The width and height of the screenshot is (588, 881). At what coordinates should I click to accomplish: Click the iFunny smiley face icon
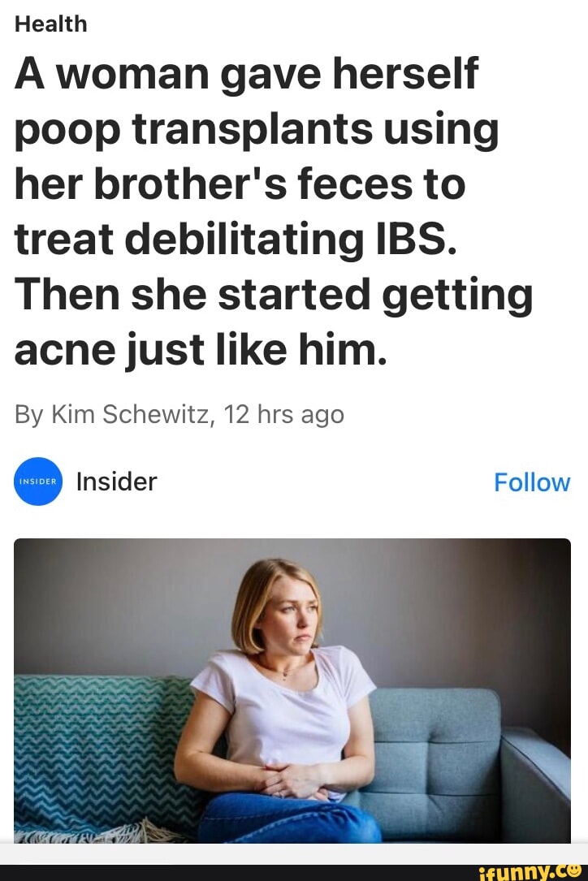coord(575,871)
